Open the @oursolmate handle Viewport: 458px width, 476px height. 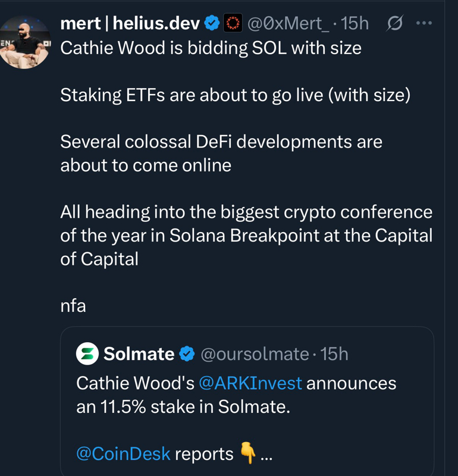(x=255, y=354)
